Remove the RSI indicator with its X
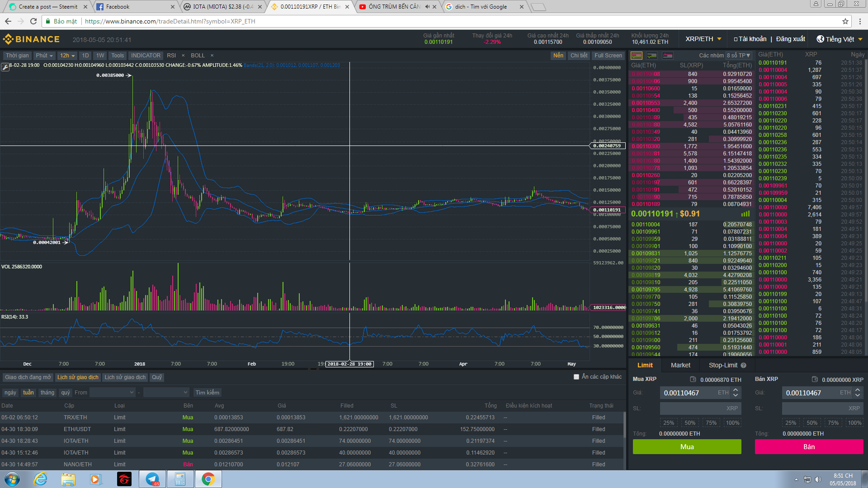 pos(183,56)
